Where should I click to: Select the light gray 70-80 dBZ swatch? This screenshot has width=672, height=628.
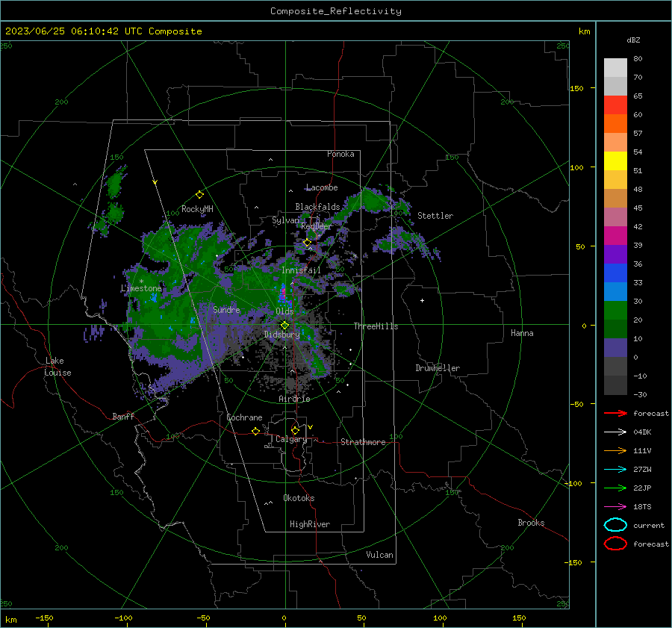(615, 68)
